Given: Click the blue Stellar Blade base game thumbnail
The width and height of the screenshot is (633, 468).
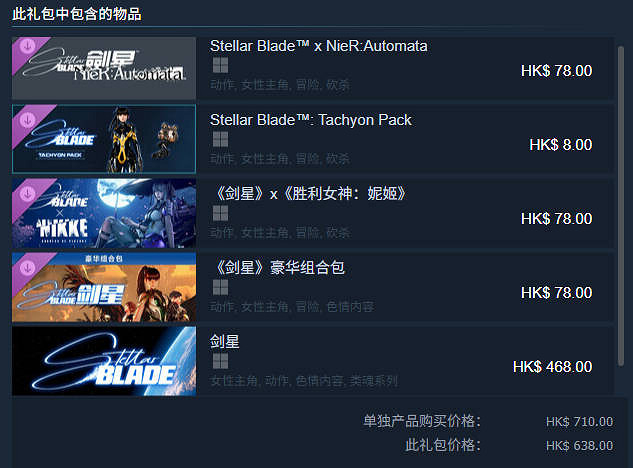Looking at the screenshot, I should pyautogui.click(x=104, y=361).
